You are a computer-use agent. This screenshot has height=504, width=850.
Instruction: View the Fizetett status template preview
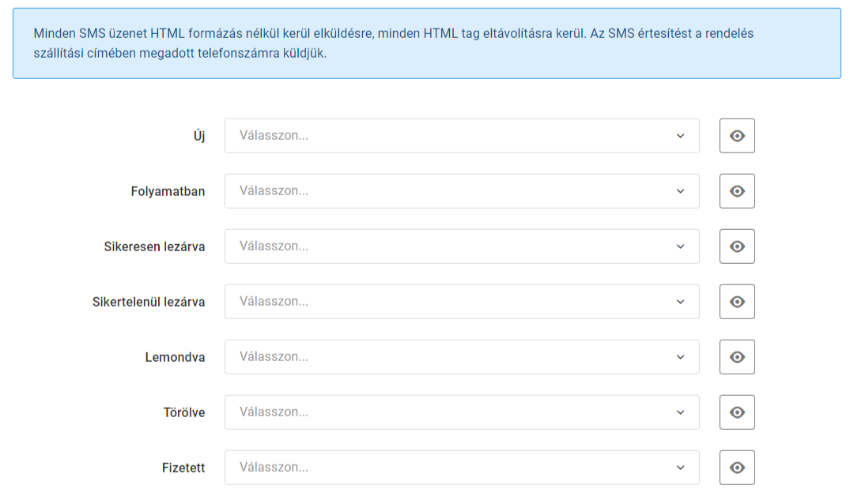point(737,468)
